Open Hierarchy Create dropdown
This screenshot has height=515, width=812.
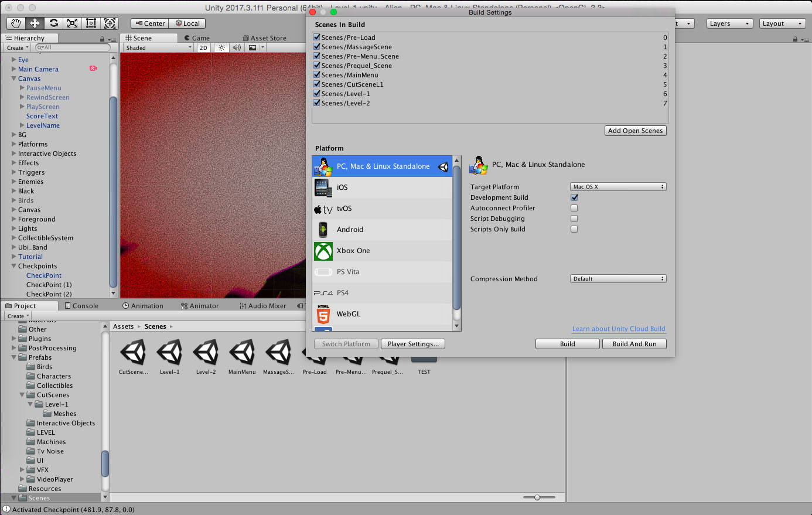[18, 48]
